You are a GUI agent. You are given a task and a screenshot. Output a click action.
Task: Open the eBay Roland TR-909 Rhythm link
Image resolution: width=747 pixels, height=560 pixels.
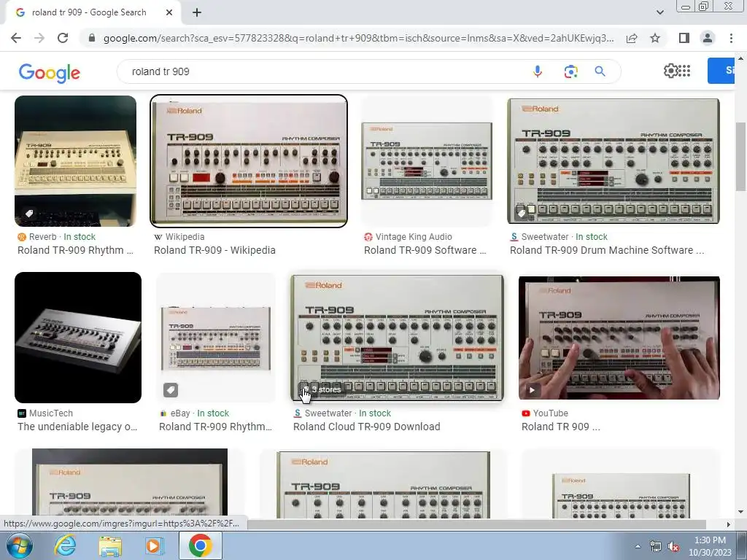pos(215,427)
